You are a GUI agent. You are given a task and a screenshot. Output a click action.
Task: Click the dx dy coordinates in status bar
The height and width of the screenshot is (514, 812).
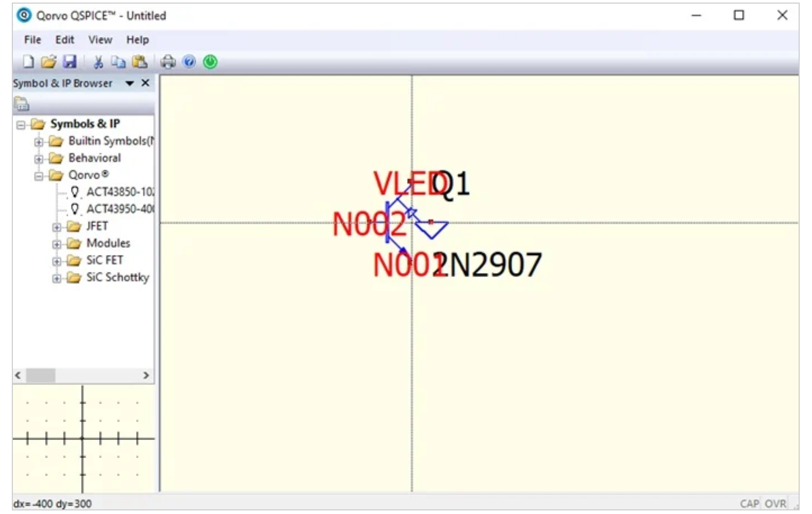[52, 504]
